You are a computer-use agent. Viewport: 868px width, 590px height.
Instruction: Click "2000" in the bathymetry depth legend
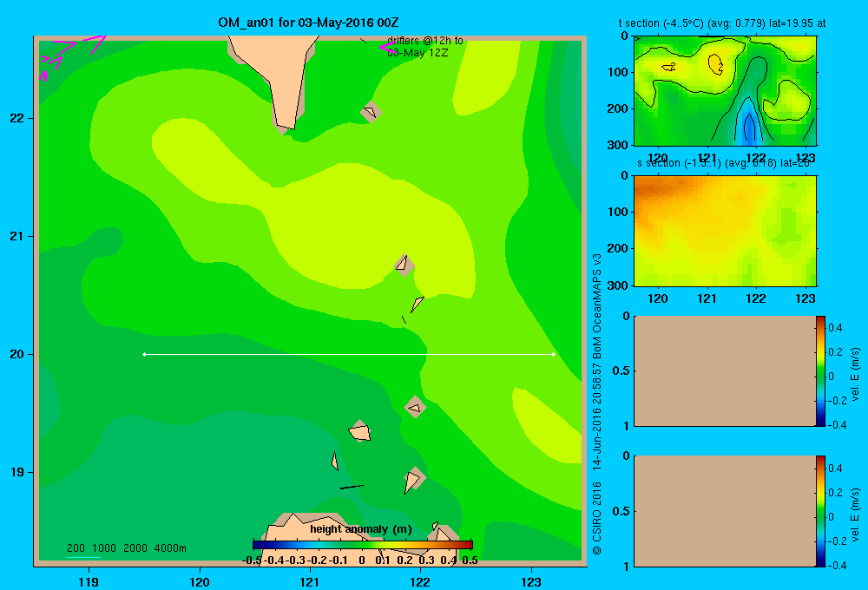click(x=135, y=548)
